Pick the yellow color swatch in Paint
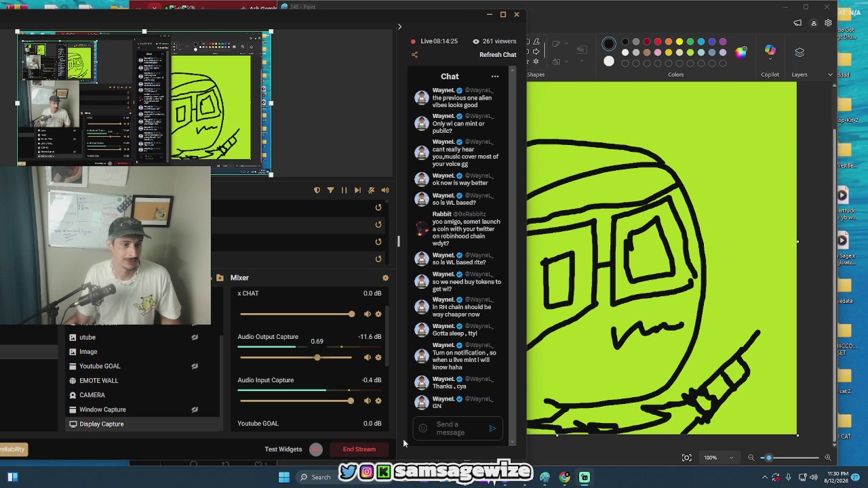Viewport: 868px width, 488px height. (x=679, y=42)
